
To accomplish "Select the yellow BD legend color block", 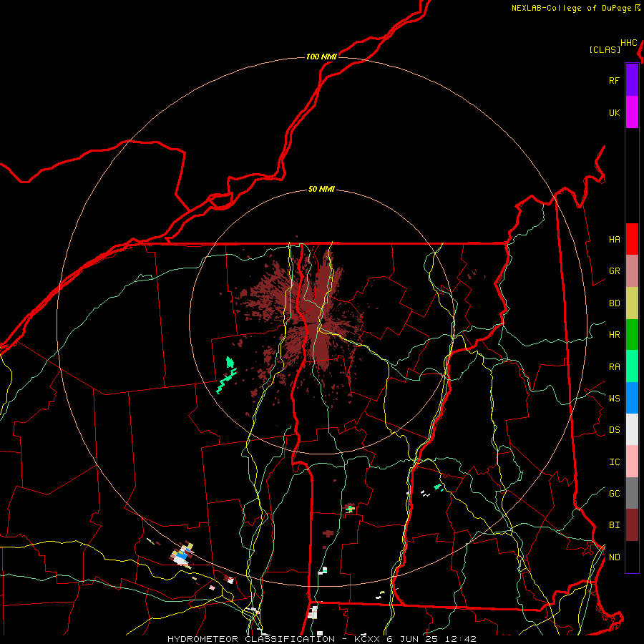I will (632, 303).
